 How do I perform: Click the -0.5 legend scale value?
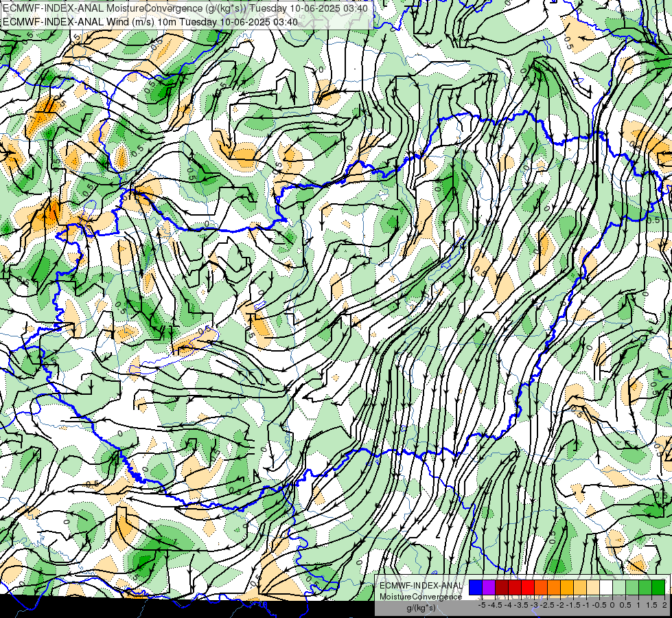(599, 605)
